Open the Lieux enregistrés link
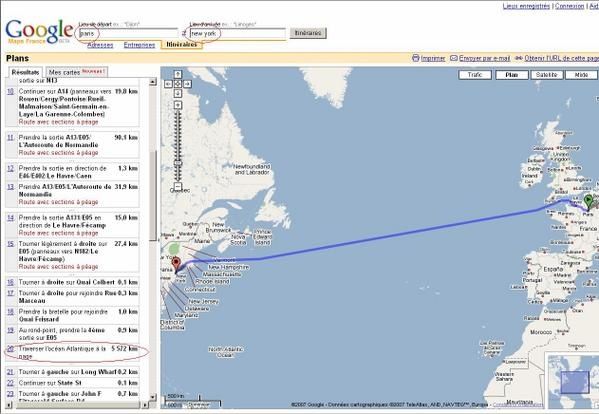The height and width of the screenshot is (414, 599). [526, 6]
